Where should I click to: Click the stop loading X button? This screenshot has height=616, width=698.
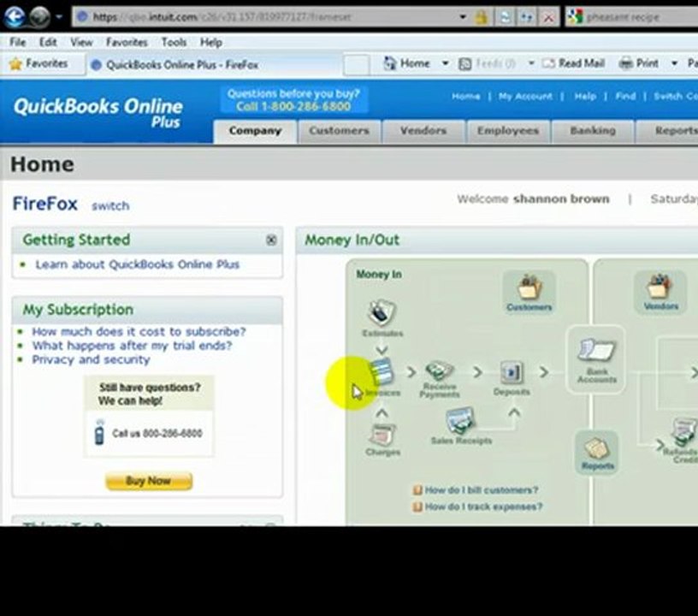pyautogui.click(x=548, y=17)
